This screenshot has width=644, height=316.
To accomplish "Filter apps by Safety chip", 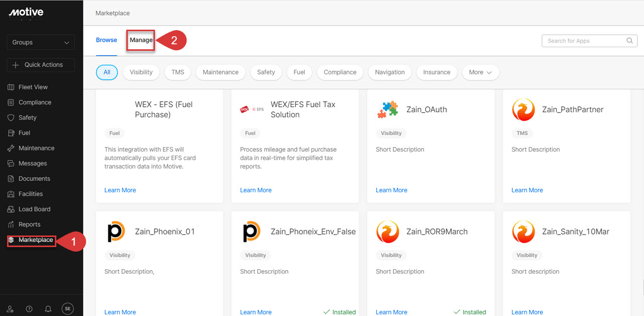I will click(266, 72).
